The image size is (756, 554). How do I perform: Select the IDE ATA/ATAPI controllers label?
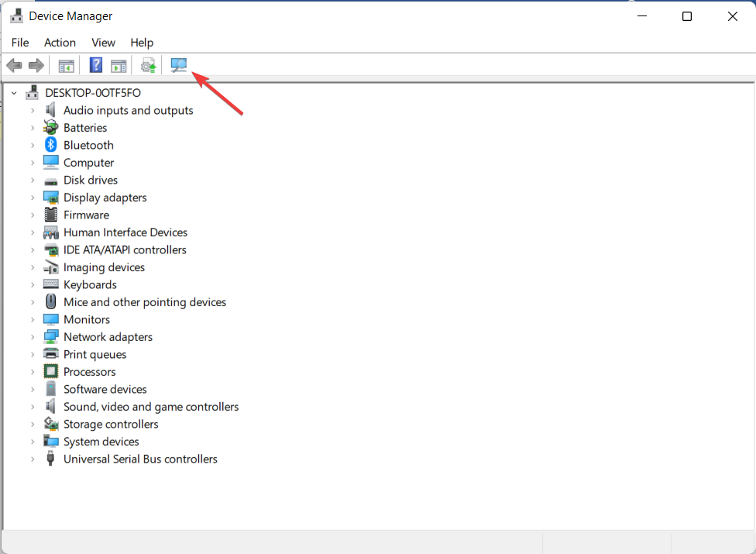[x=125, y=249]
